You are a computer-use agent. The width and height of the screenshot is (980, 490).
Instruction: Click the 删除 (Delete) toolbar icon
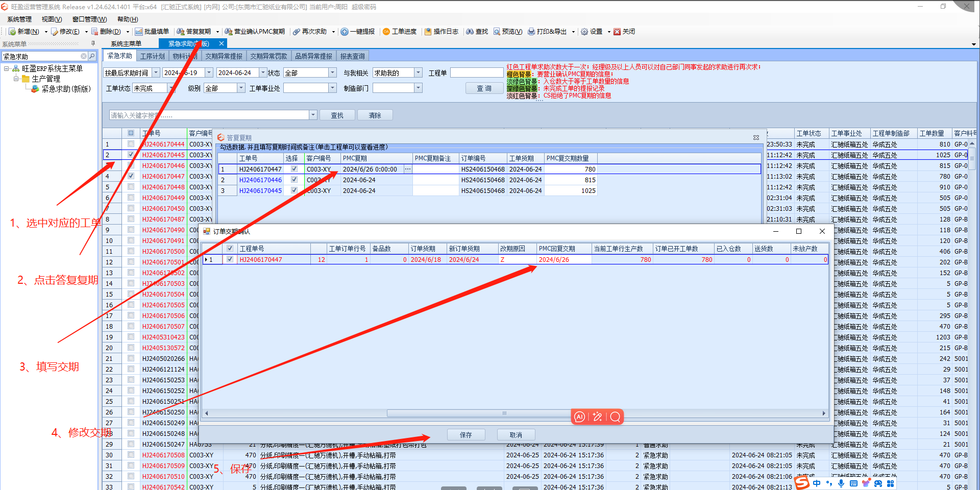(94, 32)
